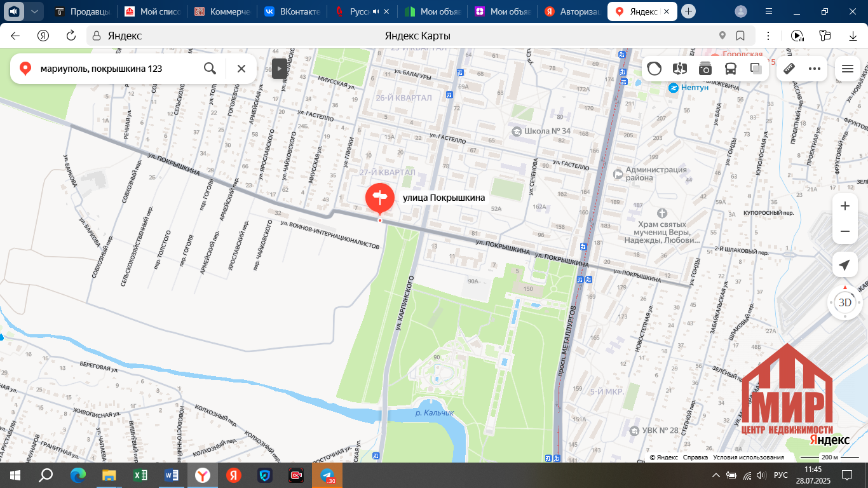868x488 pixels.
Task: Click the red улица Покрышкина map pin
Action: (x=379, y=198)
